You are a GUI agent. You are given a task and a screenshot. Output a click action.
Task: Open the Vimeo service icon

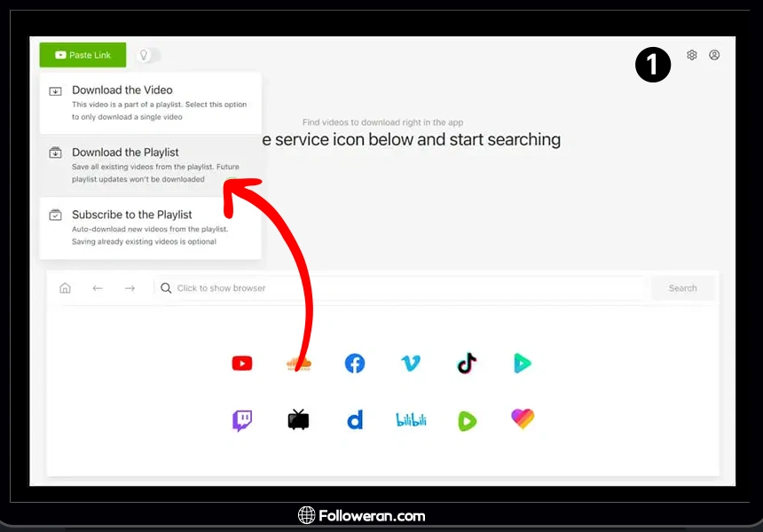411,363
